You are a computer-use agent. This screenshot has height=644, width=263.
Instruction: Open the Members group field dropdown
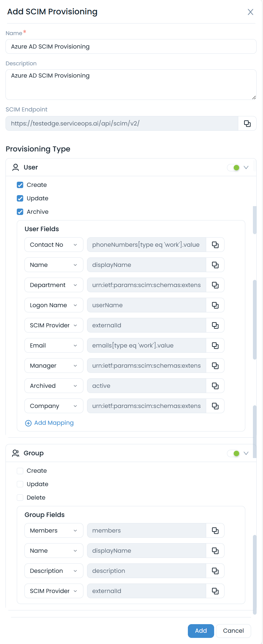(54, 531)
